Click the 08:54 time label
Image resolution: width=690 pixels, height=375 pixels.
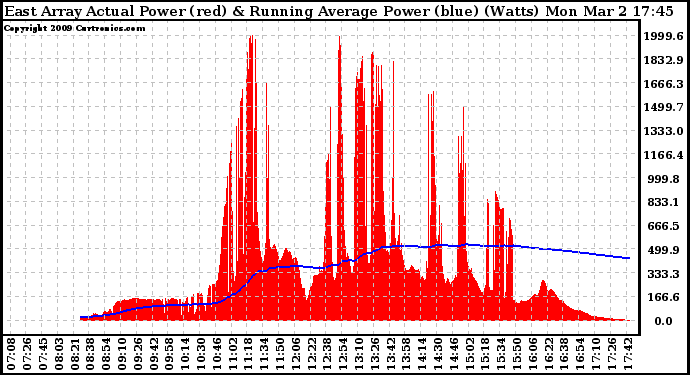point(106,354)
